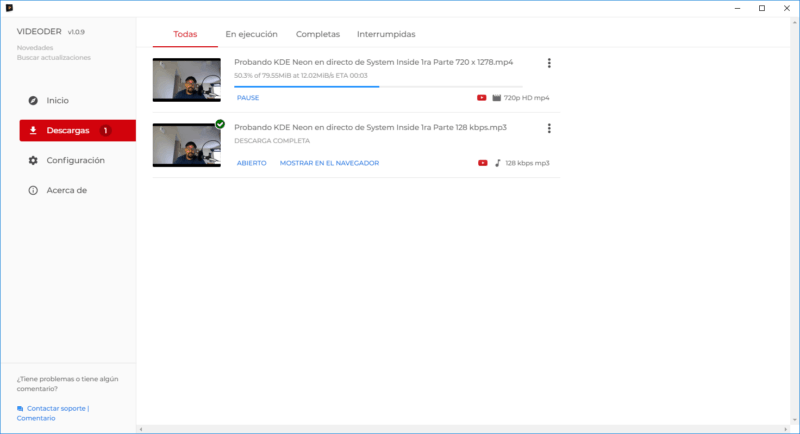
Task: Click the DESCARGA COMPLETA status text
Action: (272, 141)
